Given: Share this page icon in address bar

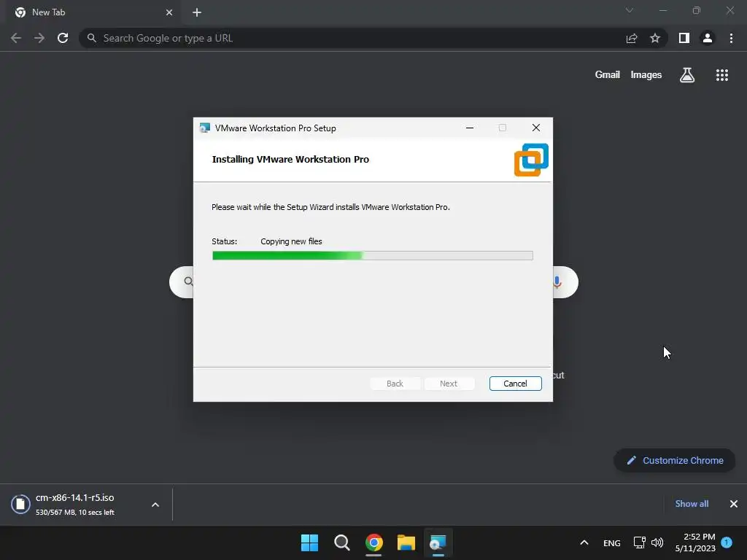Looking at the screenshot, I should (x=632, y=38).
